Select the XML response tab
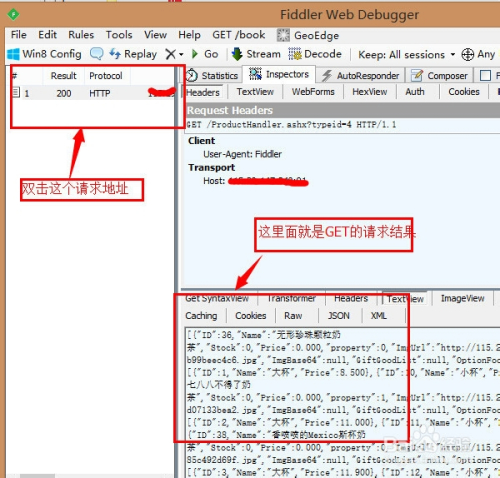This screenshot has height=478, width=500. (379, 315)
